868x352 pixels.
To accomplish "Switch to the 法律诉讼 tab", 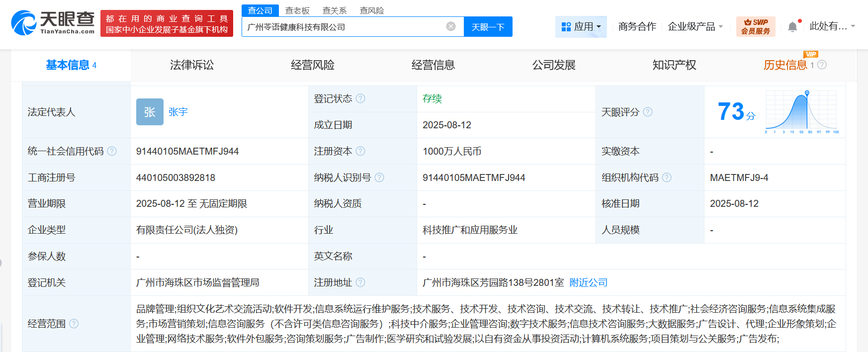I will [191, 65].
